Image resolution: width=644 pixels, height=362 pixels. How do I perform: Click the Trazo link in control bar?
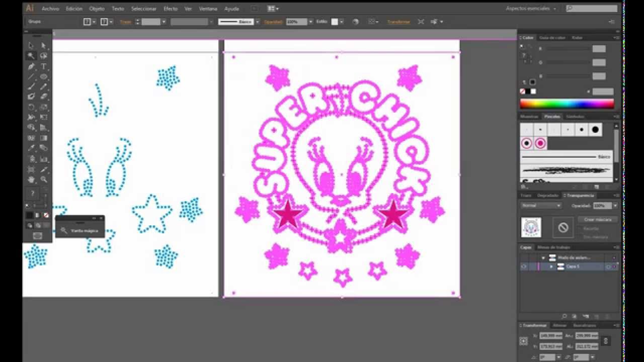(125, 22)
